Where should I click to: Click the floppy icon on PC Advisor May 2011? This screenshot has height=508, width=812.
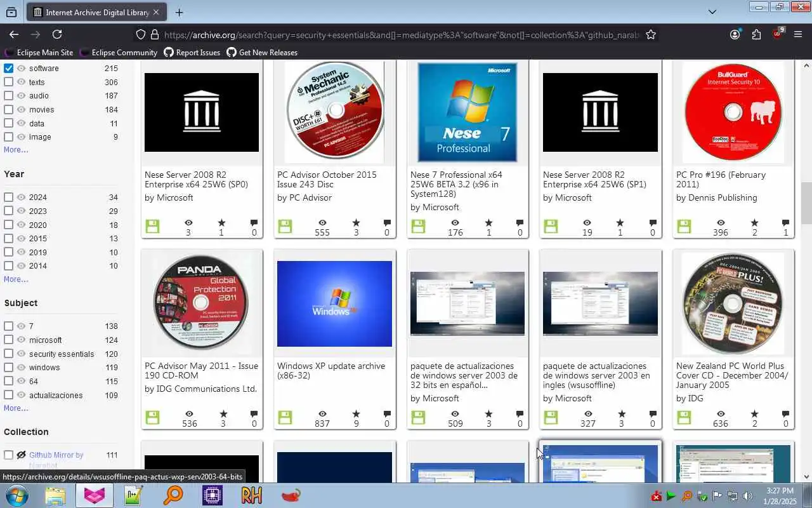[152, 417]
